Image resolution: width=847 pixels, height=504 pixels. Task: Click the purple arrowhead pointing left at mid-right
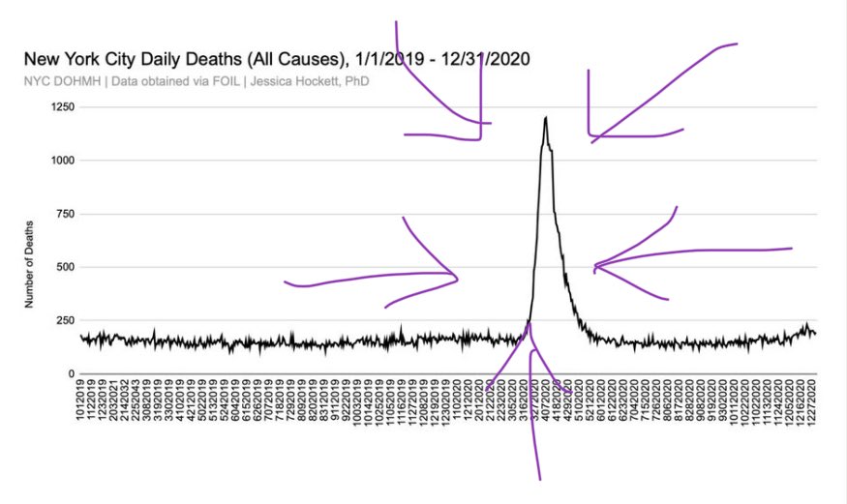[598, 266]
